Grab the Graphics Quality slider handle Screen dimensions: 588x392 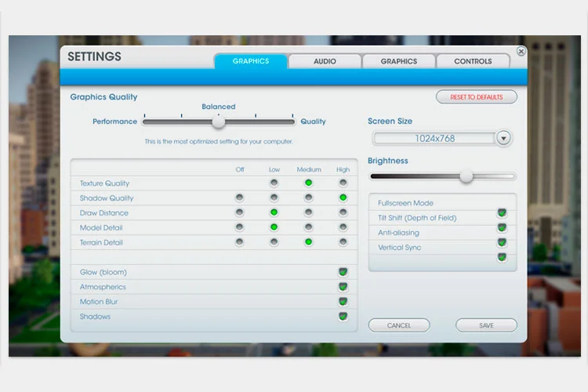218,122
